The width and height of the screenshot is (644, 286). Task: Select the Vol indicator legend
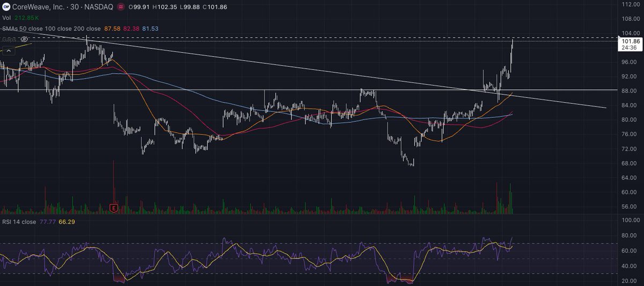(8, 18)
